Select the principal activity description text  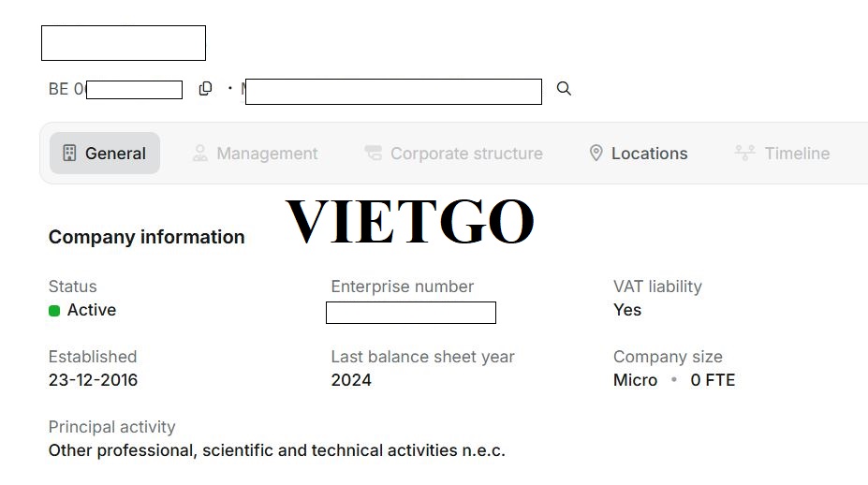276,450
